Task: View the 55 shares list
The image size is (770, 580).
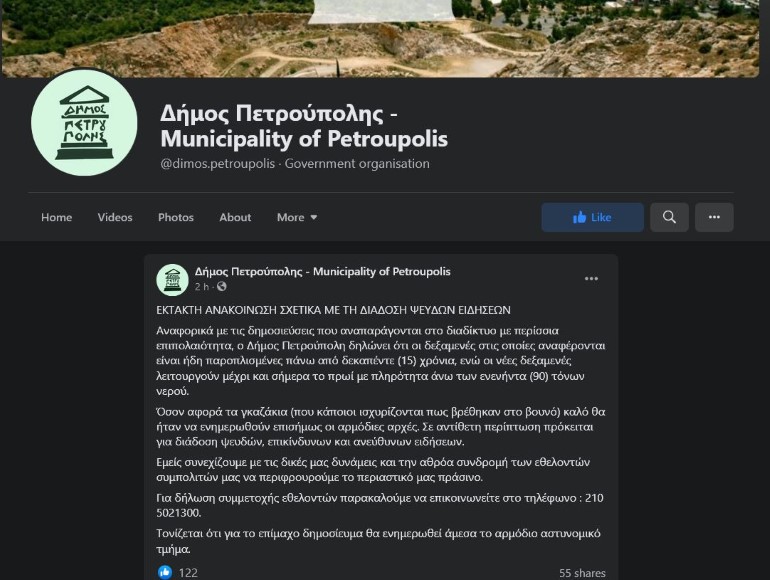Action: 582,573
